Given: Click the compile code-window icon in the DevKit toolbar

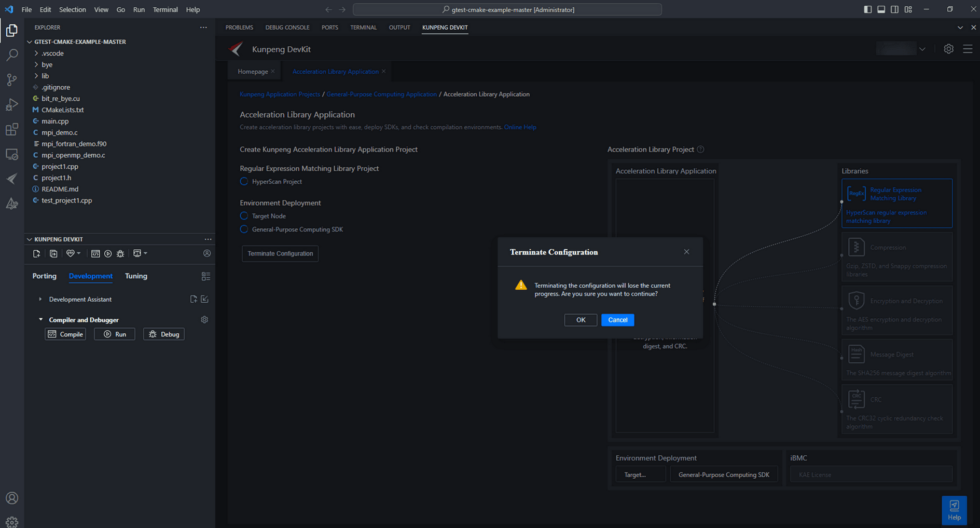Looking at the screenshot, I should (95, 253).
